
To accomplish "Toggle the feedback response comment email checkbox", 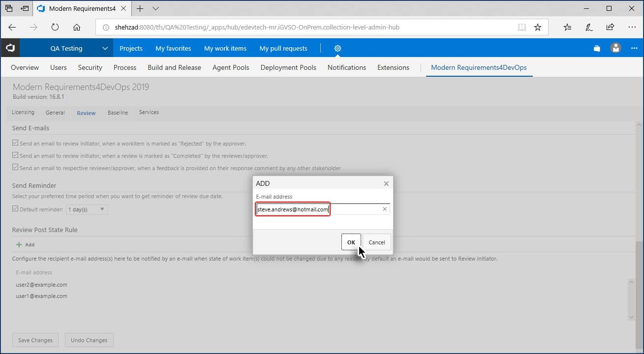I will (16, 168).
